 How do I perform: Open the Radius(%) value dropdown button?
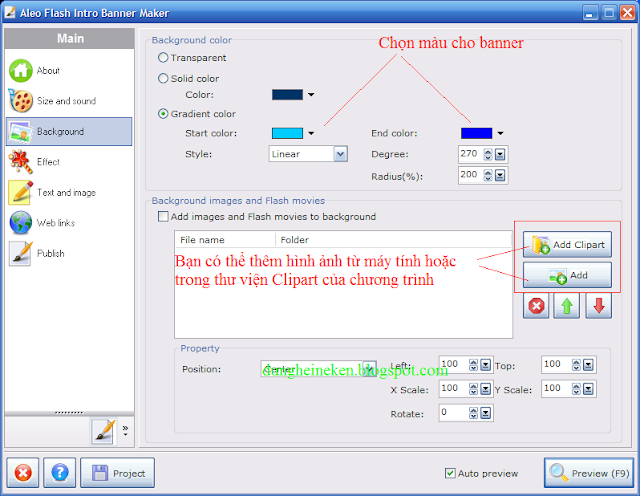click(x=500, y=175)
